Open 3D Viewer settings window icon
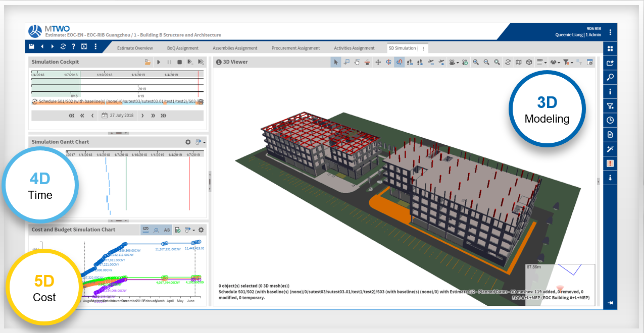Screen dimensions: 644x333 (589, 62)
